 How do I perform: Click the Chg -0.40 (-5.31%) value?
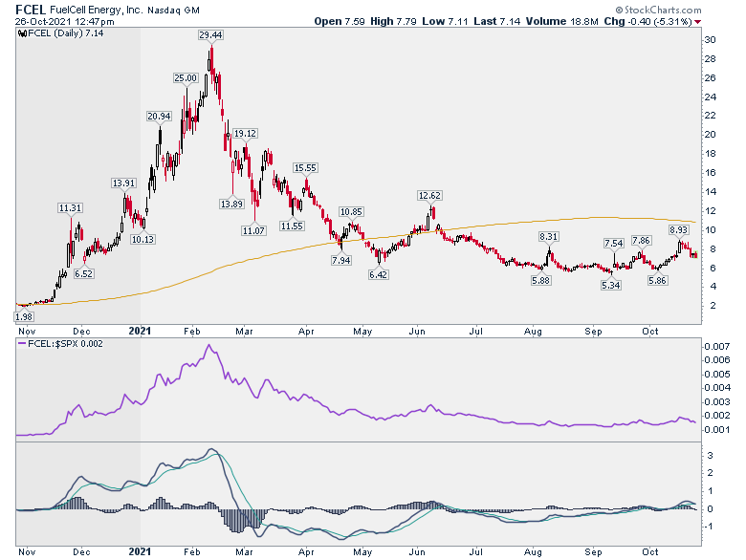648,21
